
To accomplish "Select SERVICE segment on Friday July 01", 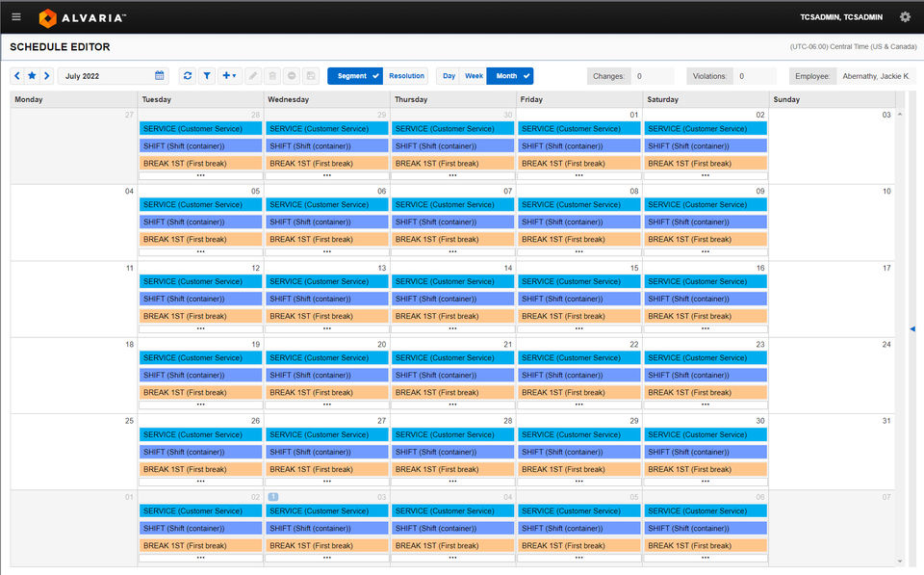I will click(578, 128).
